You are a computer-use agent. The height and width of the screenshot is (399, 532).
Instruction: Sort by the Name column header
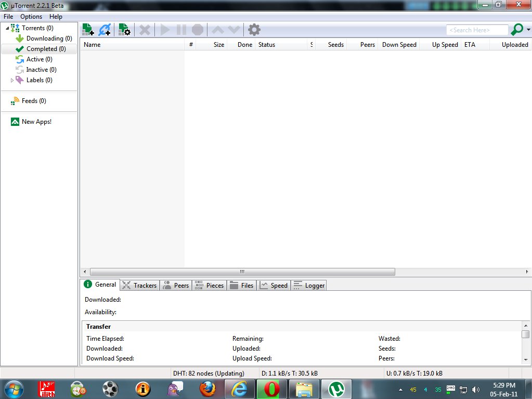click(132, 44)
